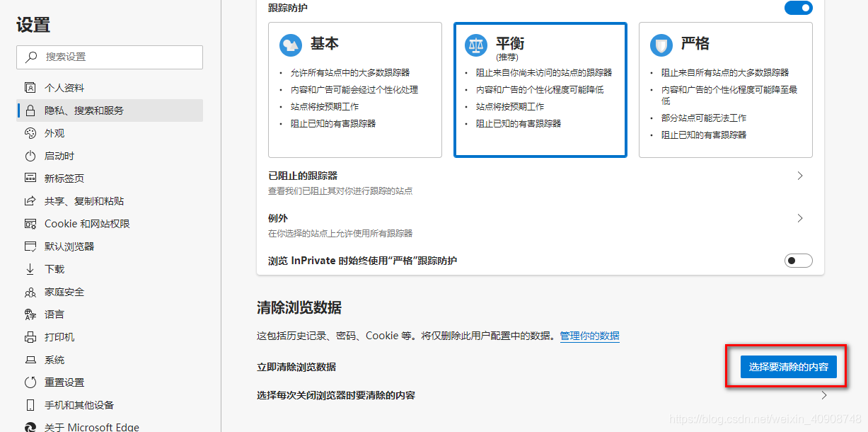Expand the 例外 row chevron
868x432 pixels.
800,218
